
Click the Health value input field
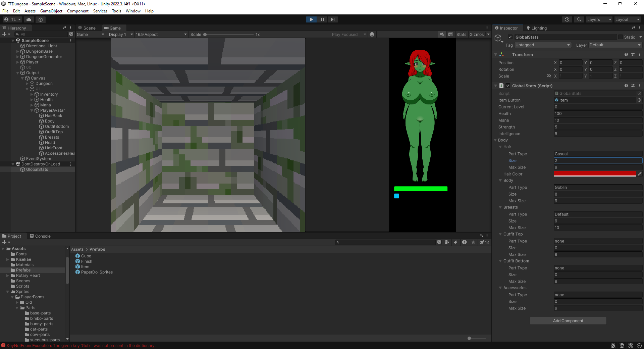[598, 114]
